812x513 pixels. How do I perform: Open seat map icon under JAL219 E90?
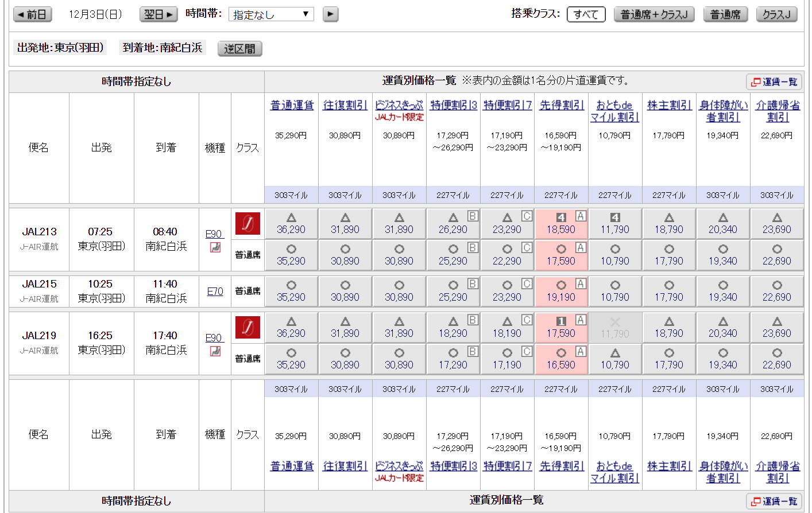point(215,351)
